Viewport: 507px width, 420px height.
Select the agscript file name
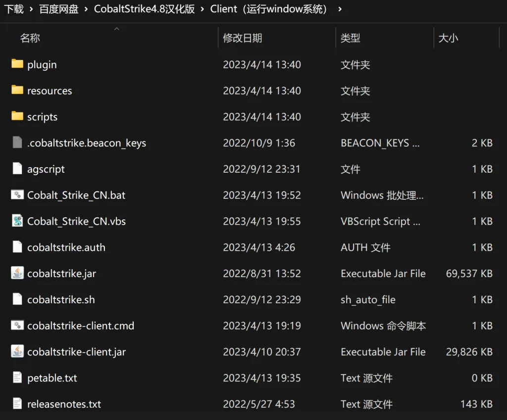[46, 169]
